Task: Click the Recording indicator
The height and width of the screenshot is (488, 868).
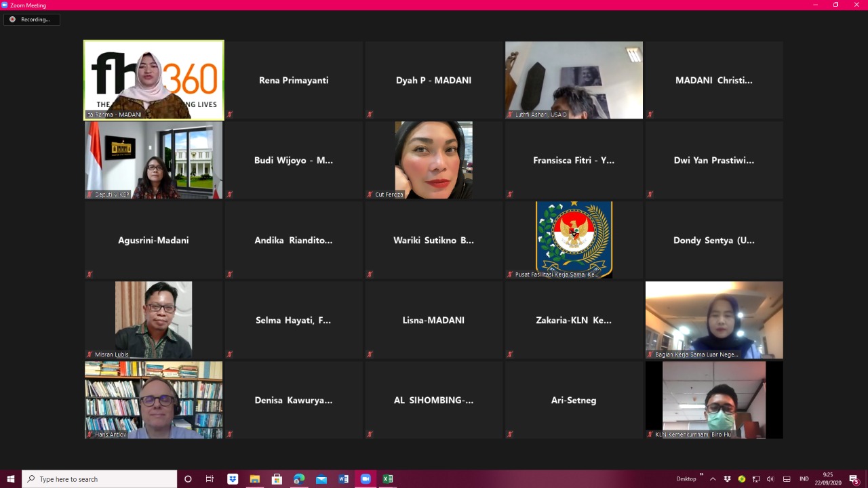Action: tap(31, 20)
